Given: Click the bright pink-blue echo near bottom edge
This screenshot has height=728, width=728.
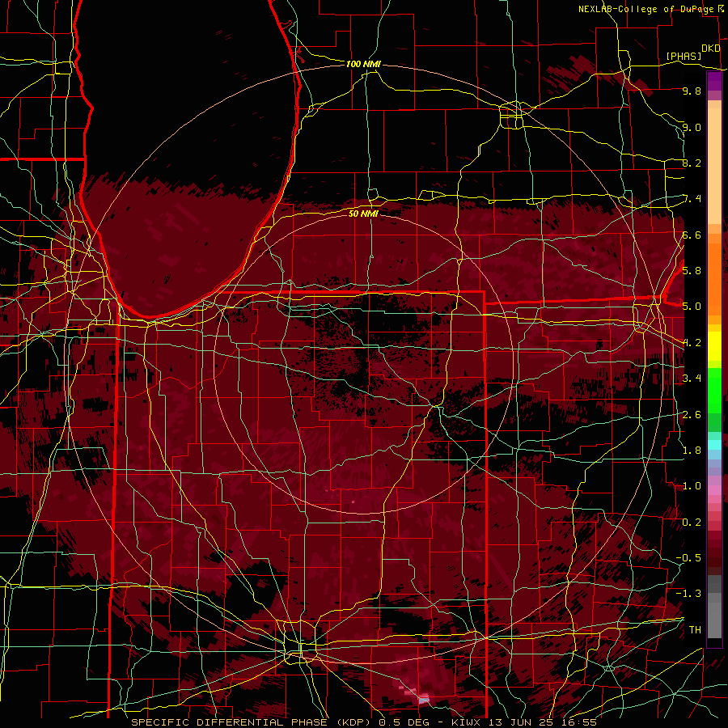Looking at the screenshot, I should [x=422, y=699].
